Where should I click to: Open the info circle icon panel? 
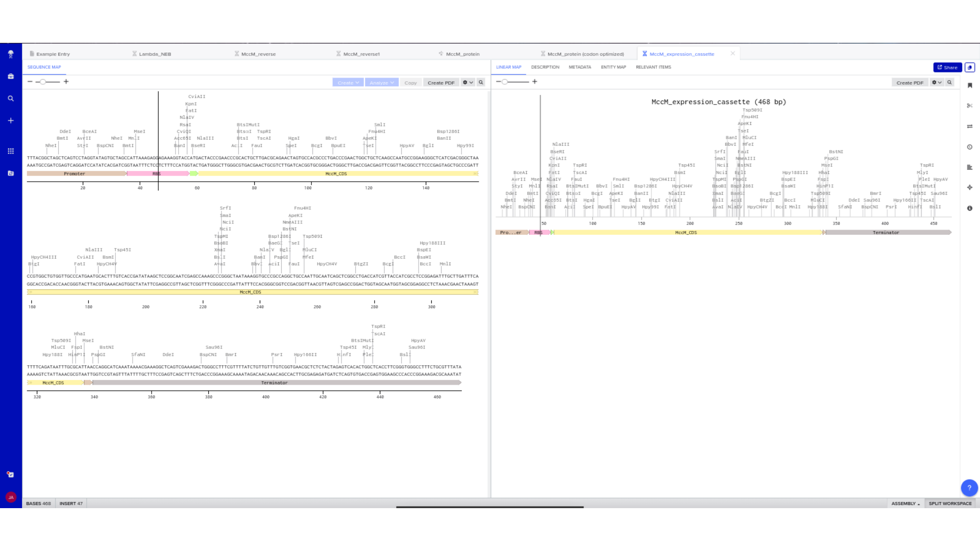(x=969, y=208)
